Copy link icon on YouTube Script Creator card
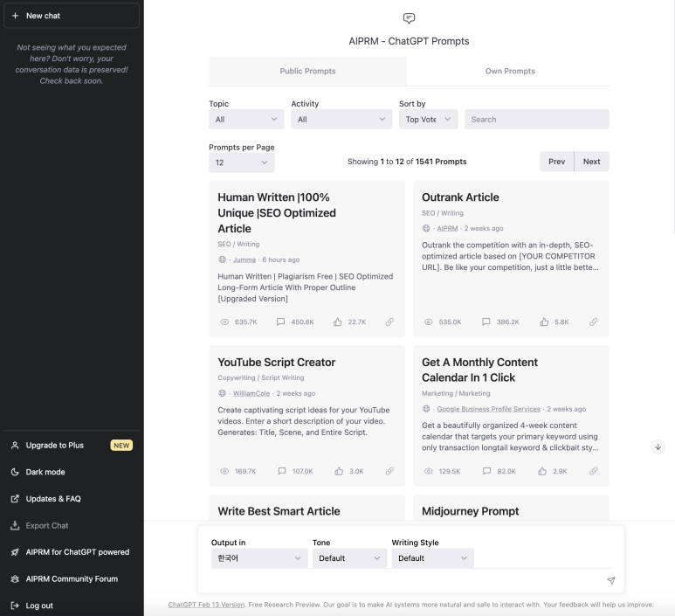 click(389, 471)
